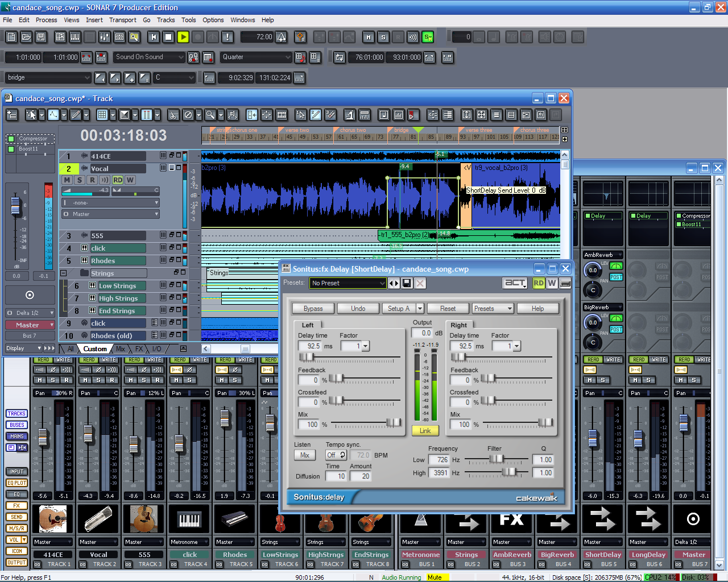The height and width of the screenshot is (582, 728).
Task: Toggle the EQ PLOT module in console
Action: [x=17, y=483]
